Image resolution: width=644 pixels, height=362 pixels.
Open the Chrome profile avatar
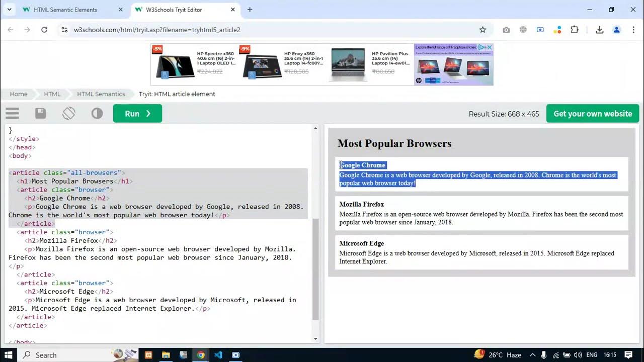point(616,30)
